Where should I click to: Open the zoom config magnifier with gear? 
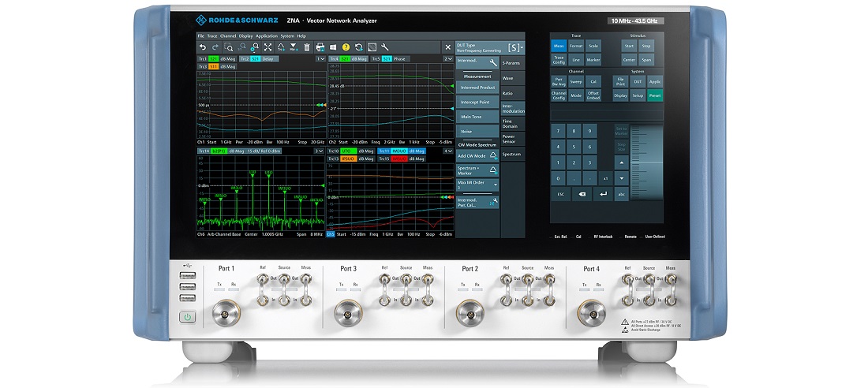[x=255, y=47]
